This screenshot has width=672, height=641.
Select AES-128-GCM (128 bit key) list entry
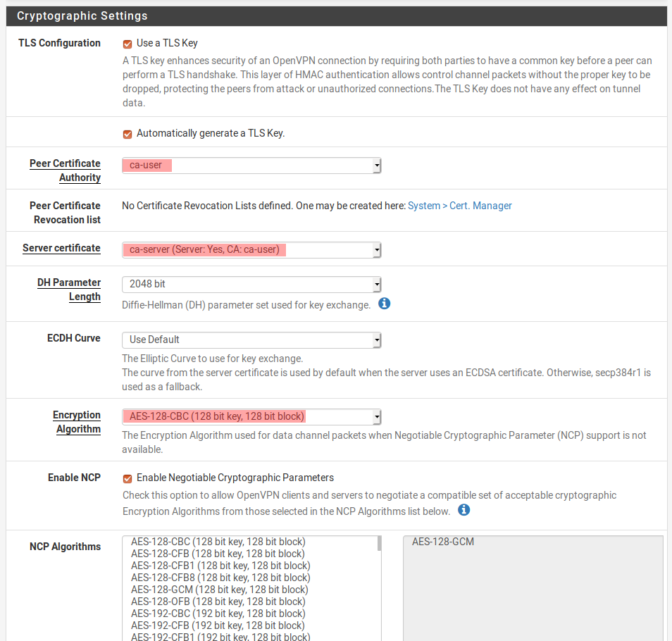tap(220, 590)
